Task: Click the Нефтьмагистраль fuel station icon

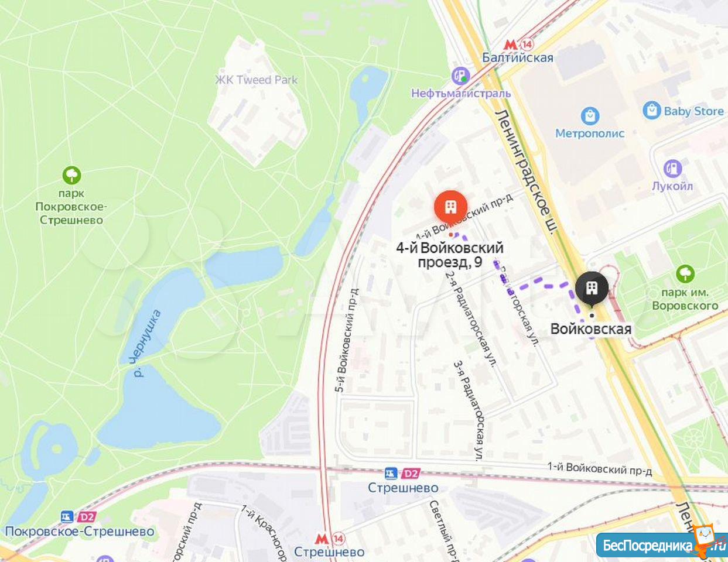Action: point(460,76)
